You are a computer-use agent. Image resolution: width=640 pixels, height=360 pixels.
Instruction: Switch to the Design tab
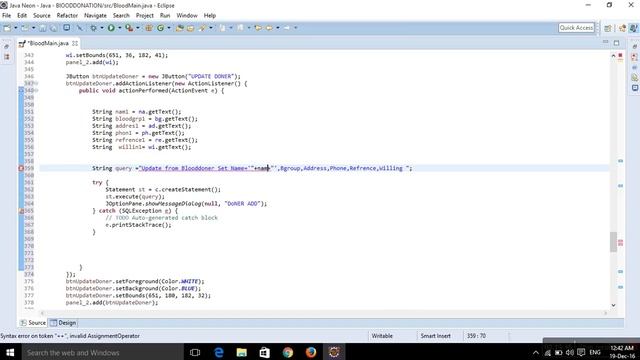click(x=63, y=323)
